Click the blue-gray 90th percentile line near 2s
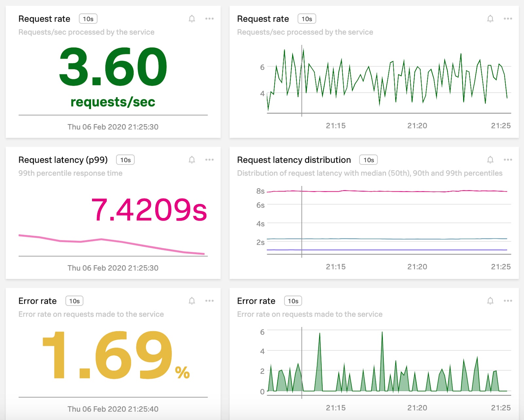524x420 pixels. pyautogui.click(x=386, y=239)
